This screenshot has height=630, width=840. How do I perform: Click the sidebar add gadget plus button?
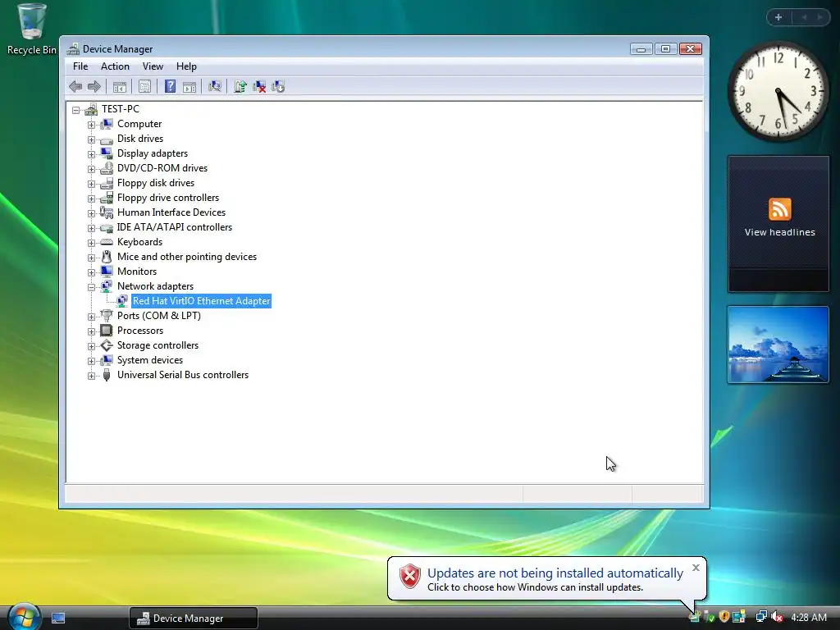(x=778, y=17)
